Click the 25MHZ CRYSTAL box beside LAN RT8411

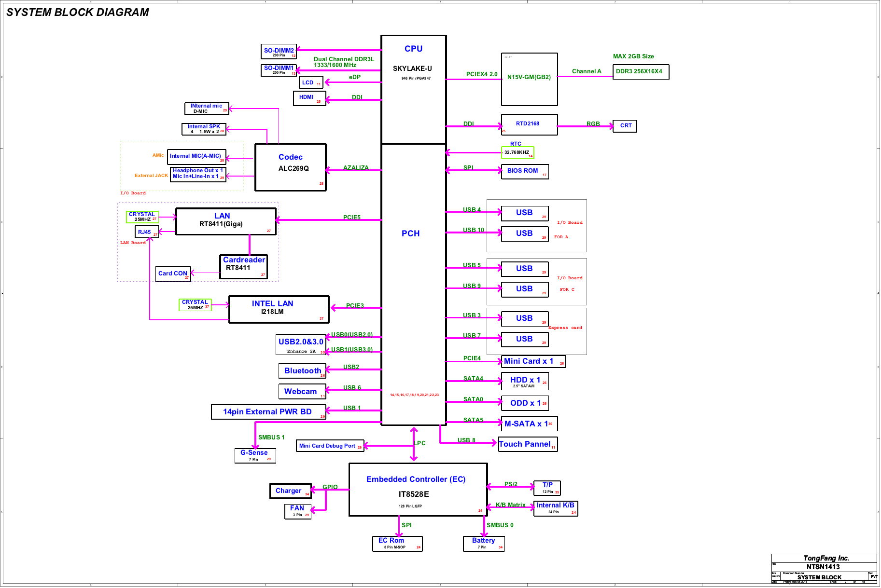[x=142, y=217]
